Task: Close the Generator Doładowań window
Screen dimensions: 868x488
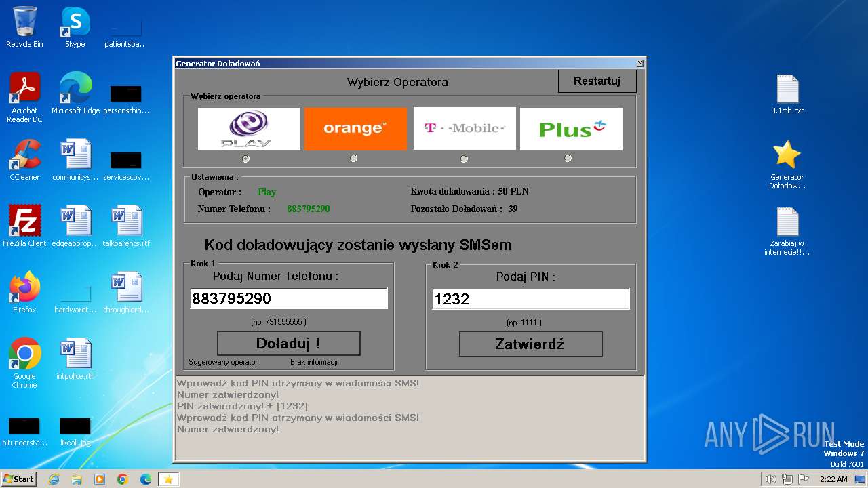Action: [x=639, y=63]
